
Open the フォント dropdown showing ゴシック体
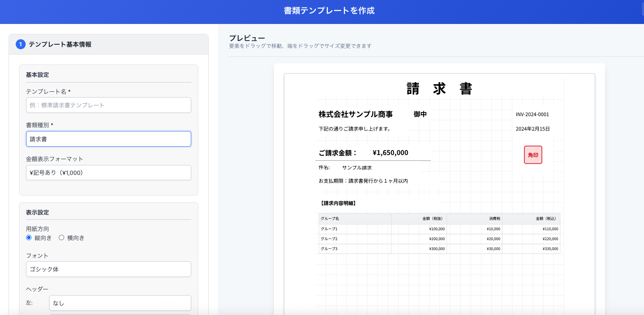click(x=108, y=269)
